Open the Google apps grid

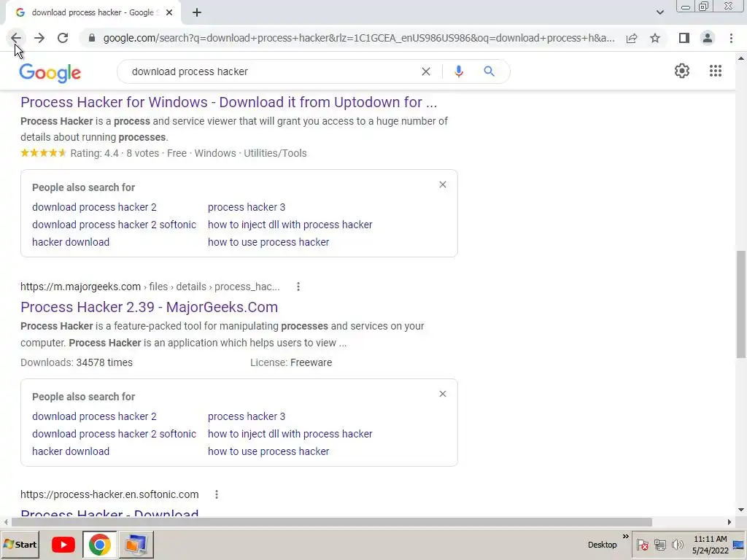(x=716, y=71)
